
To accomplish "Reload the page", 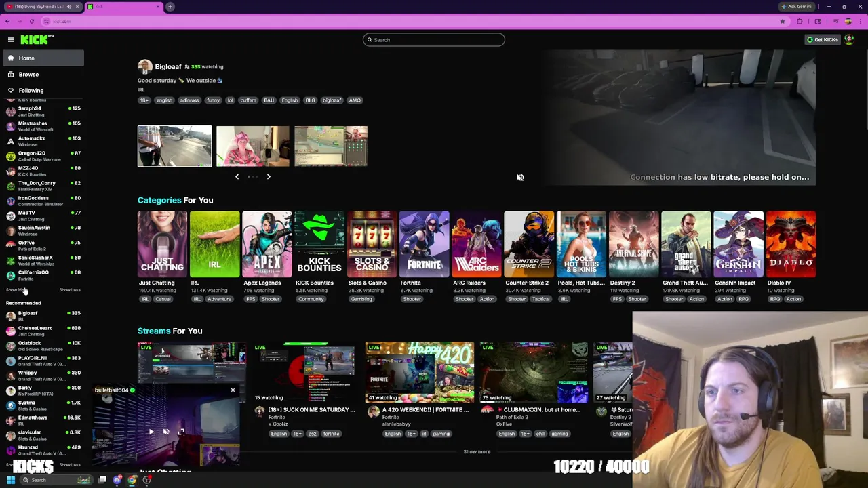I will pyautogui.click(x=31, y=22).
